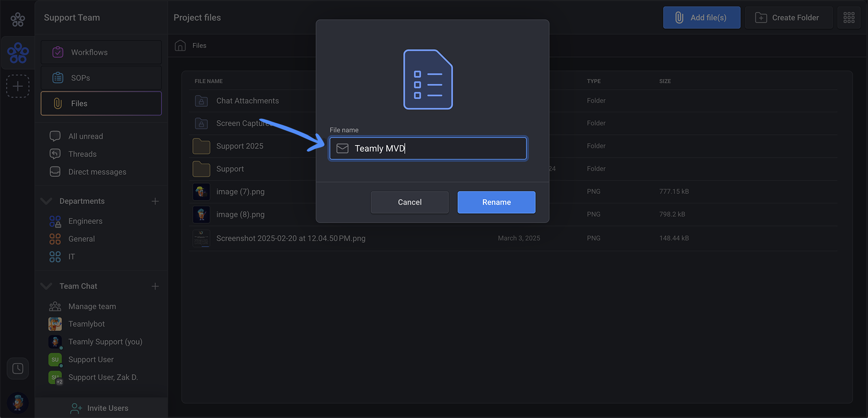868x418 pixels.
Task: Open image (7).png thumbnail
Action: tap(201, 192)
